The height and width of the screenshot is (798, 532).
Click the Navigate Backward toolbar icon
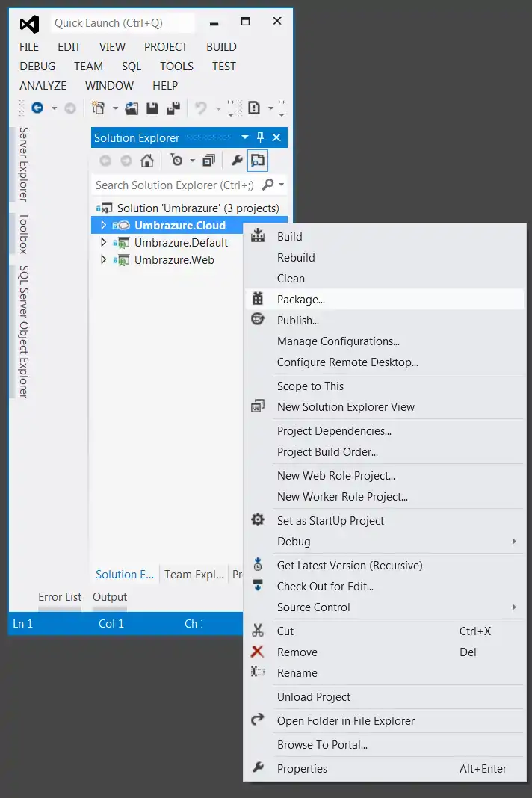coord(37,108)
